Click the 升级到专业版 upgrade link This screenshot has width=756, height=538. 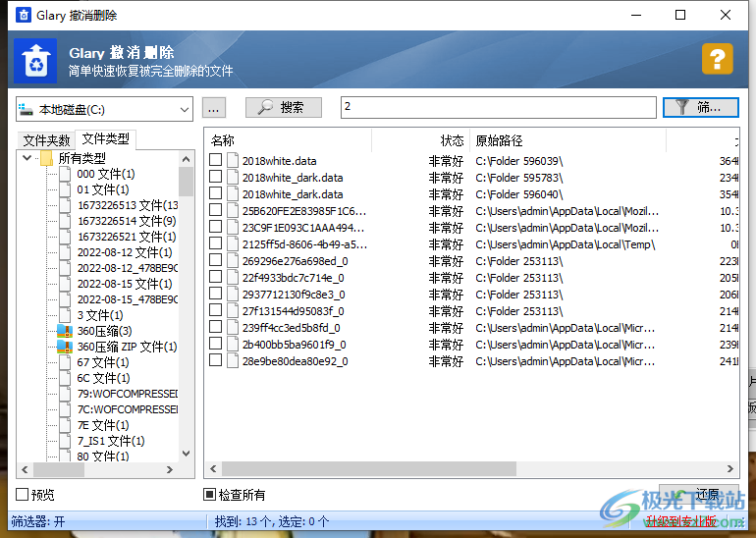coord(680,520)
